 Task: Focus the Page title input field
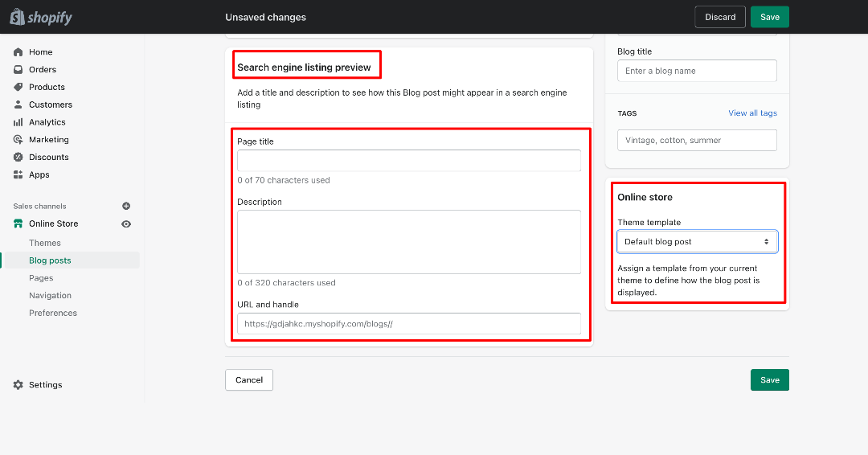[409, 161]
